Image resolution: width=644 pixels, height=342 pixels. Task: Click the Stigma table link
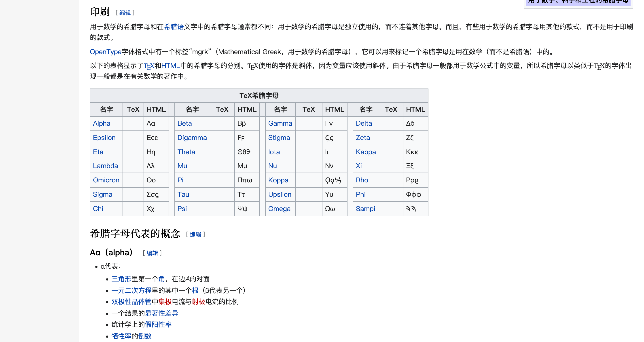click(x=279, y=138)
